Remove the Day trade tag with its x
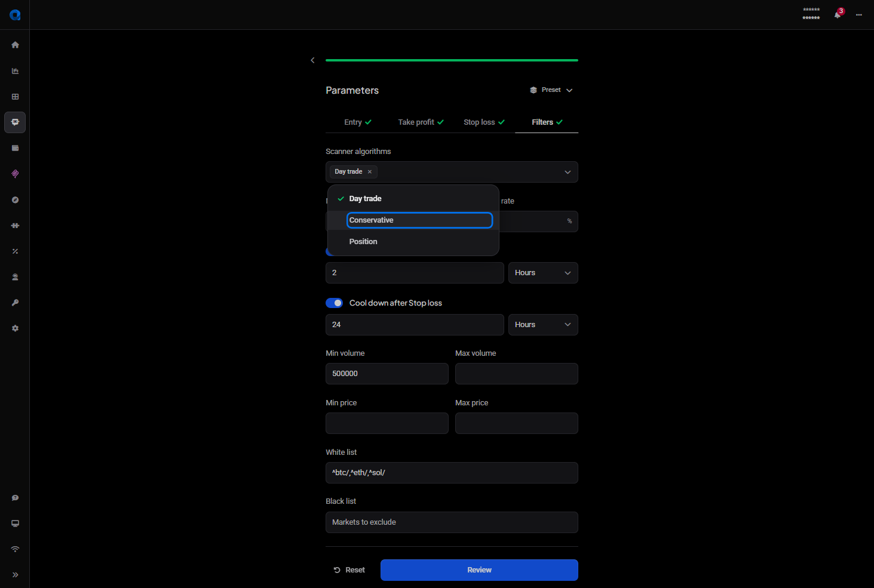Viewport: 874px width, 588px height. point(370,172)
